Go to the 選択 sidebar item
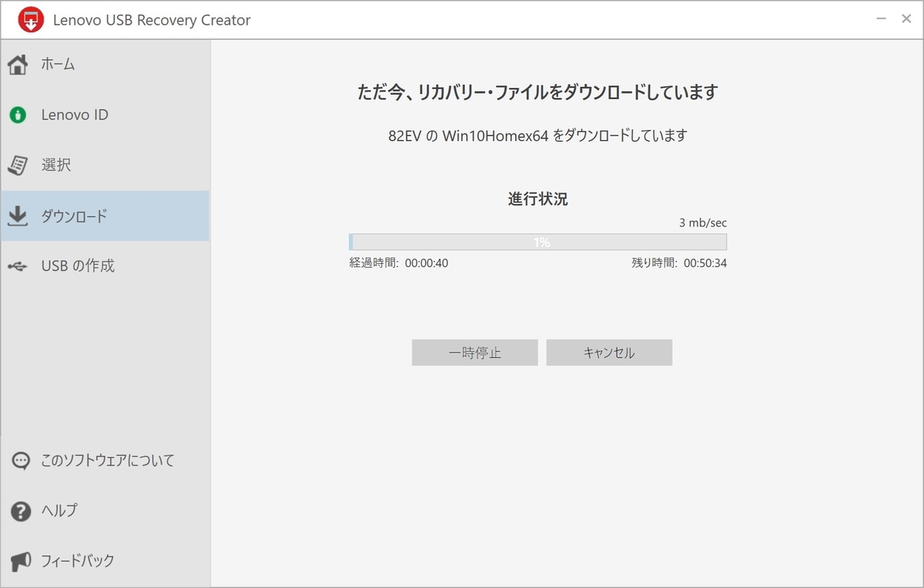The image size is (924, 588). tap(105, 165)
